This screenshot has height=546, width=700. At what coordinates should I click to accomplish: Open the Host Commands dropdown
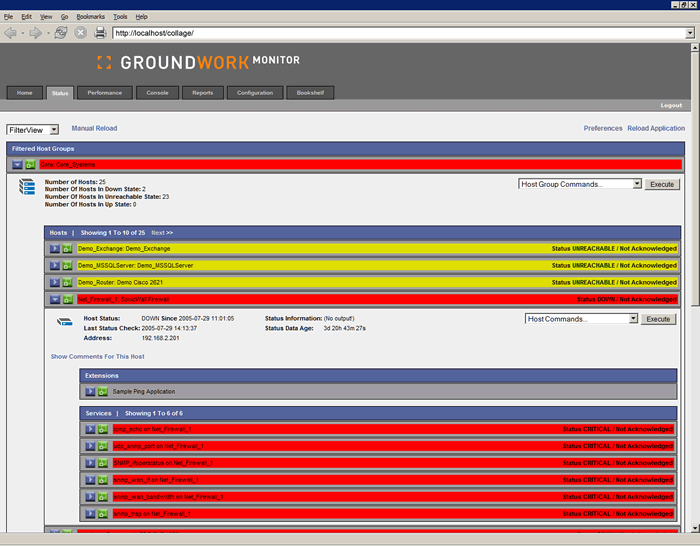(581, 319)
